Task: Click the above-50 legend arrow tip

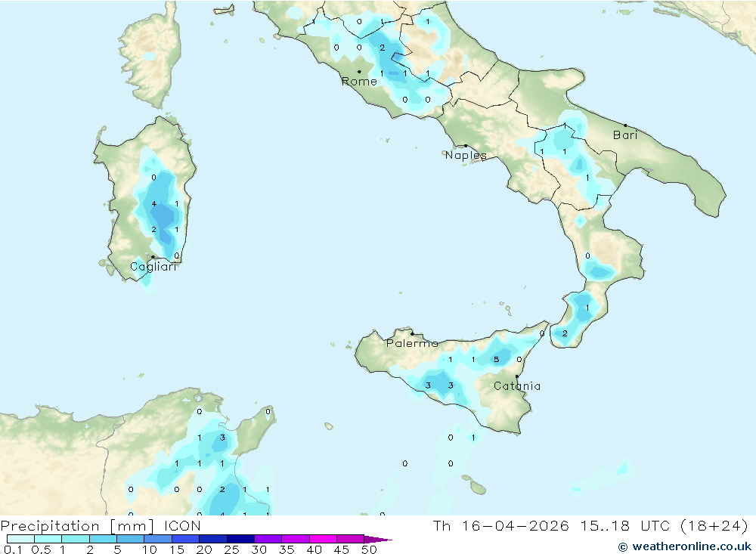Action: click(x=379, y=540)
